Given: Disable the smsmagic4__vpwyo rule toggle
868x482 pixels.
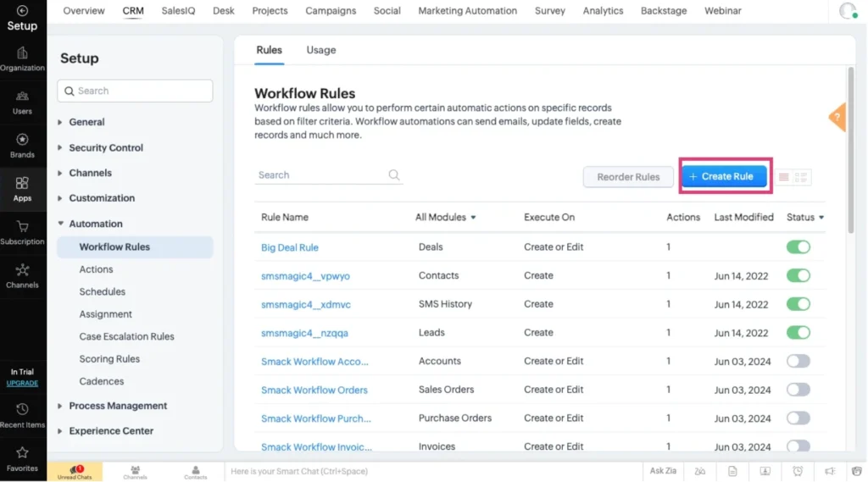Looking at the screenshot, I should 798,275.
